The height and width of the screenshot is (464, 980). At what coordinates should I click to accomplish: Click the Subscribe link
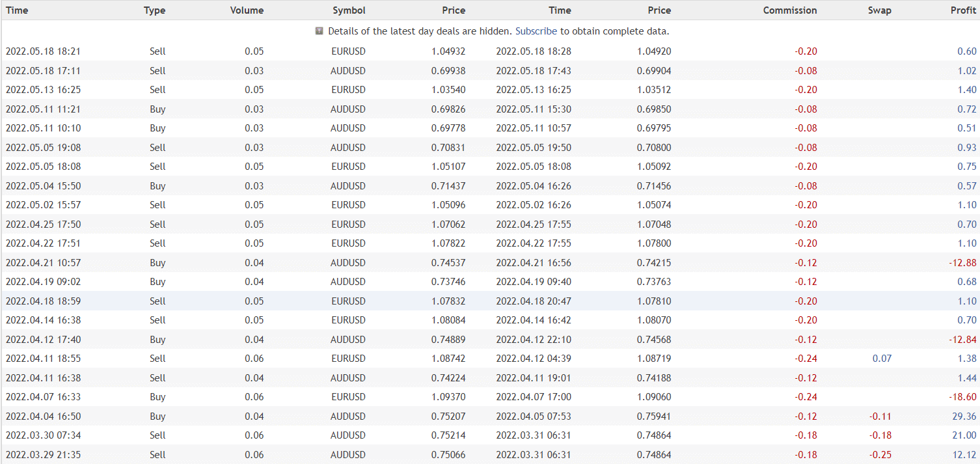coord(536,31)
